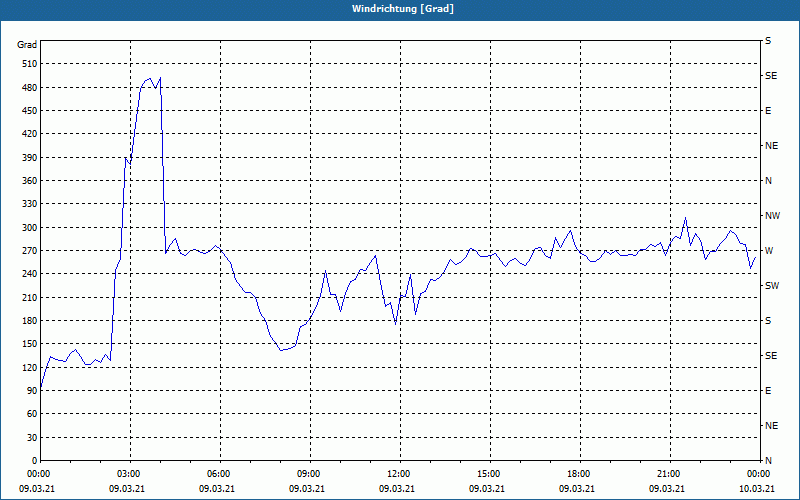Click the '09.03.21' date under 12:00
Screen dimensions: 800x500
(396, 488)
